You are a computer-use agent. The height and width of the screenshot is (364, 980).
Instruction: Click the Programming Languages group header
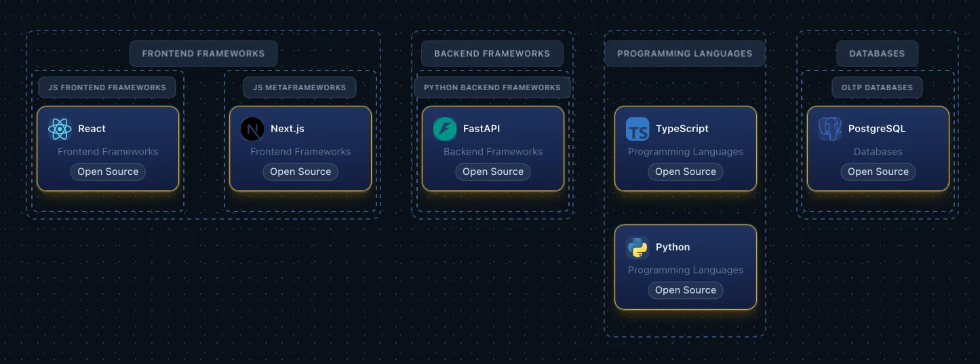click(x=685, y=54)
